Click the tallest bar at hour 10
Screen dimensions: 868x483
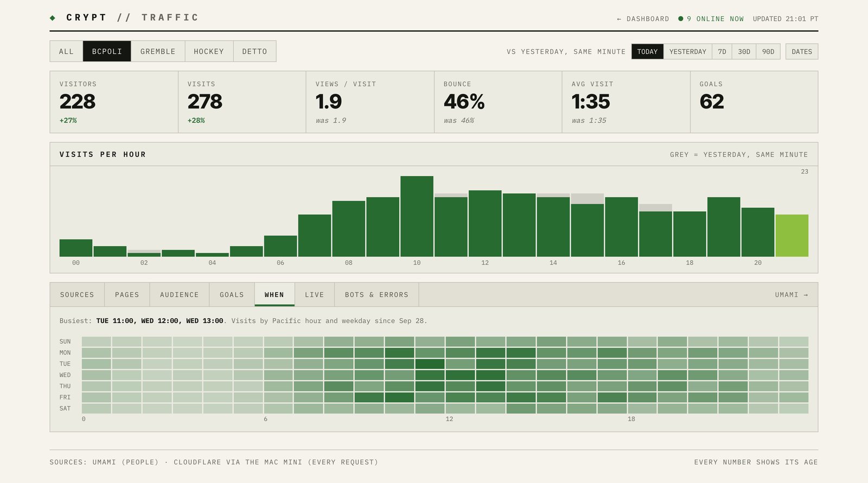pos(417,216)
